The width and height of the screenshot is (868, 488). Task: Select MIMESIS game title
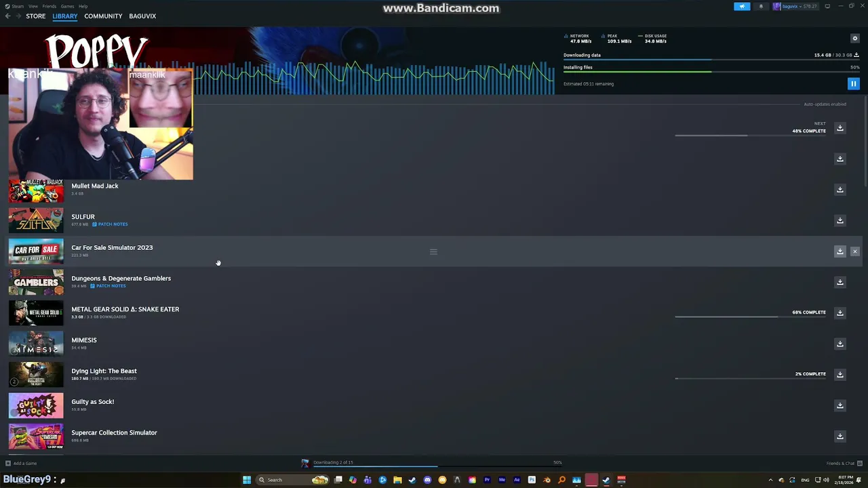pyautogui.click(x=84, y=340)
